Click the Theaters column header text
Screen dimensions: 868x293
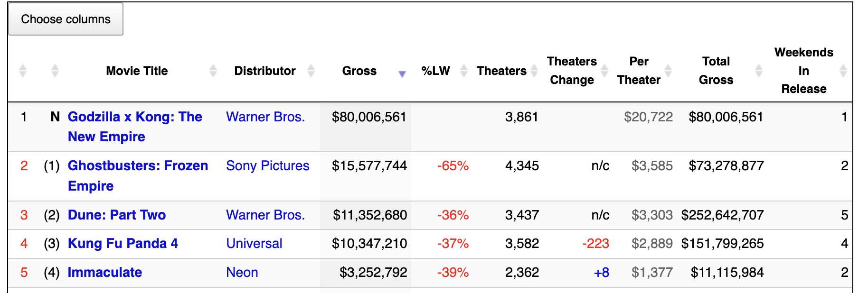pyautogui.click(x=501, y=71)
